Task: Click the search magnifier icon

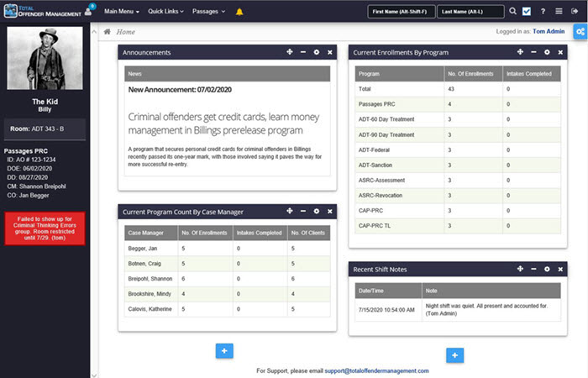Action: click(513, 12)
